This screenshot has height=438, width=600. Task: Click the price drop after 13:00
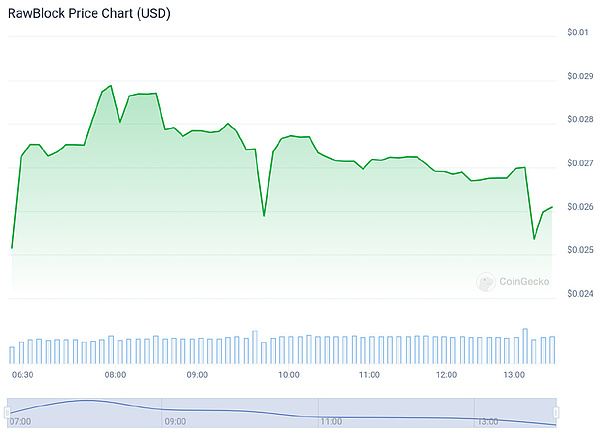[x=534, y=238]
